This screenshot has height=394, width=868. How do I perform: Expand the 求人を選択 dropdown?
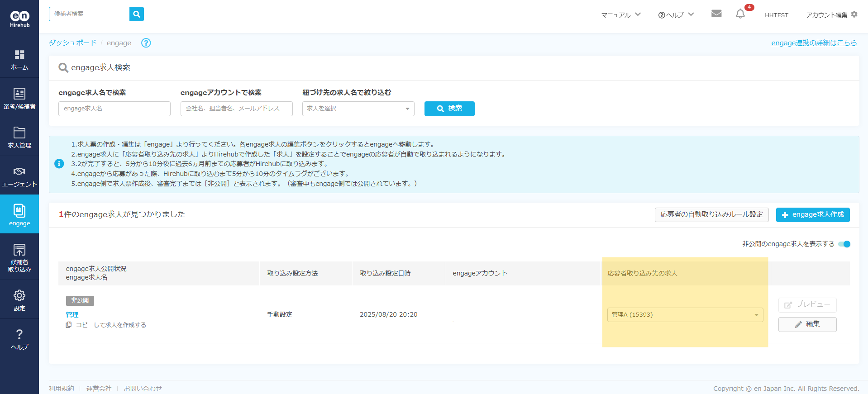pos(358,109)
